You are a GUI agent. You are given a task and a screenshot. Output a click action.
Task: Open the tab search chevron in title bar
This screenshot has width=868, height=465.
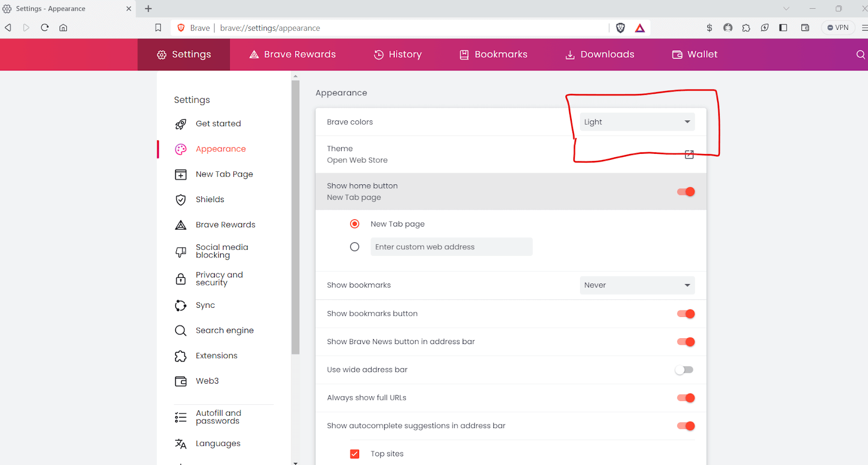coord(786,9)
